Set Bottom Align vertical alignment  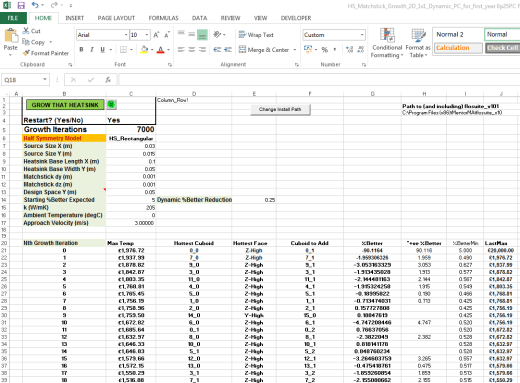point(202,34)
